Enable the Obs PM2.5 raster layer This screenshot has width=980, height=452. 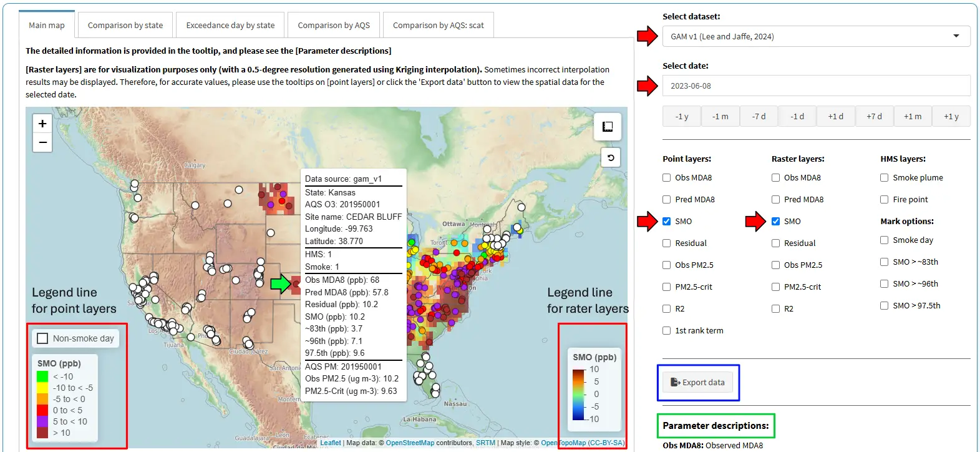coord(775,265)
